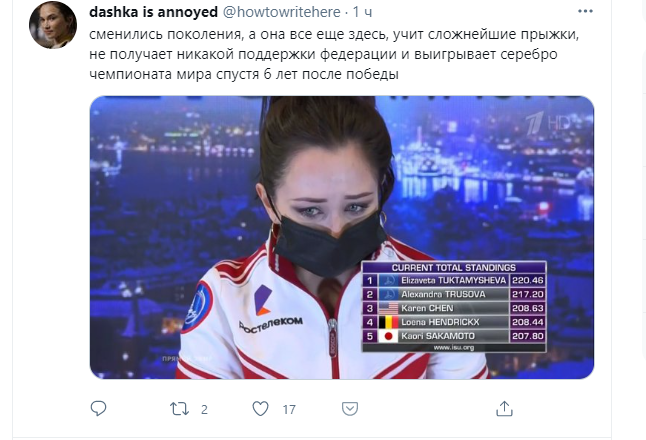
Task: Click the retweet count 2
Action: click(x=204, y=410)
